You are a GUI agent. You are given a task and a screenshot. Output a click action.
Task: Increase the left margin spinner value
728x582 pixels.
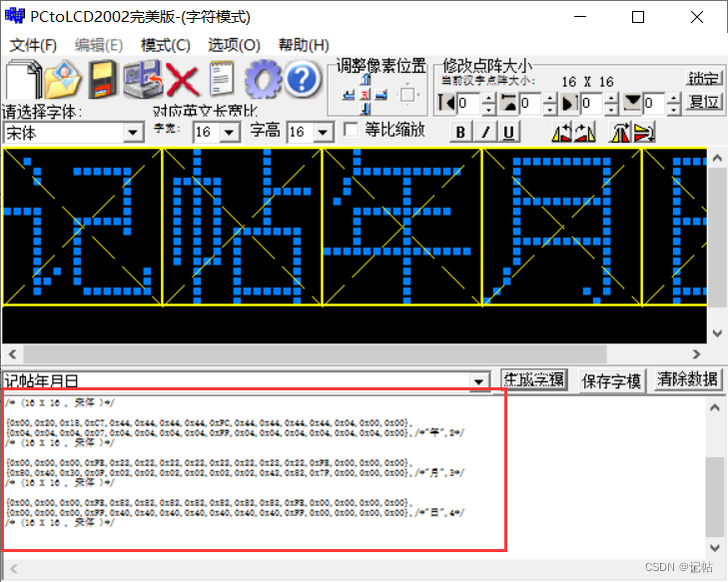488,97
